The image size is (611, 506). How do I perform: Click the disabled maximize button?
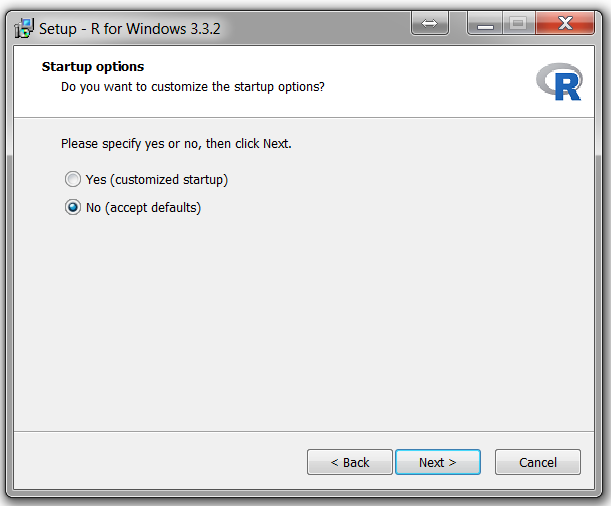pos(519,23)
